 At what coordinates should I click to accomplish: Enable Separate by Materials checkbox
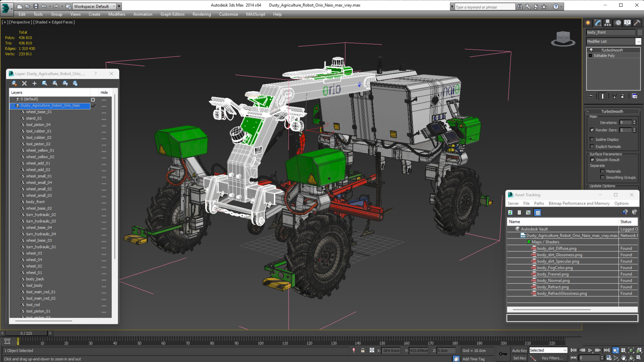(x=602, y=171)
